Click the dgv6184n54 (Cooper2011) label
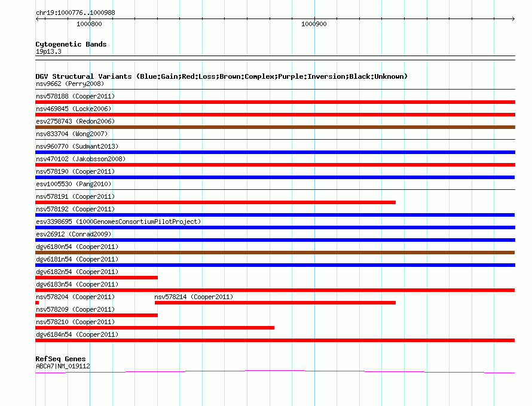Viewport: 532px width, 406px height. (x=77, y=334)
